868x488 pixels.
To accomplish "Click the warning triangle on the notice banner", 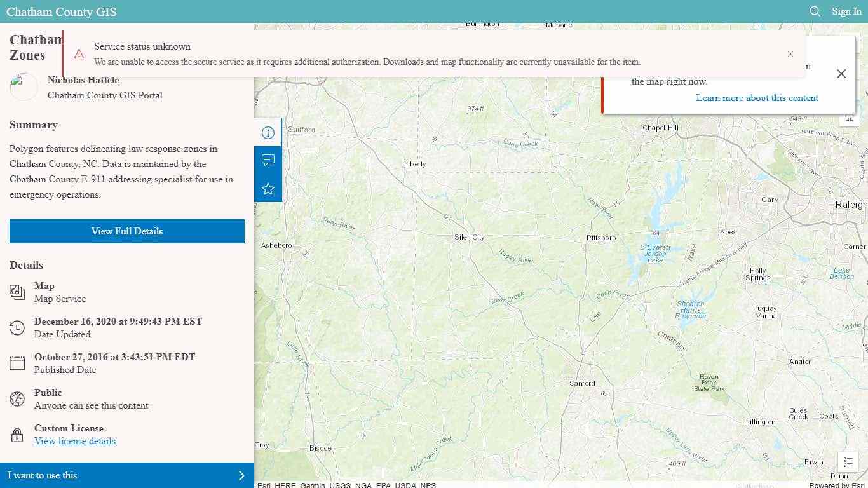I will pos(79,54).
